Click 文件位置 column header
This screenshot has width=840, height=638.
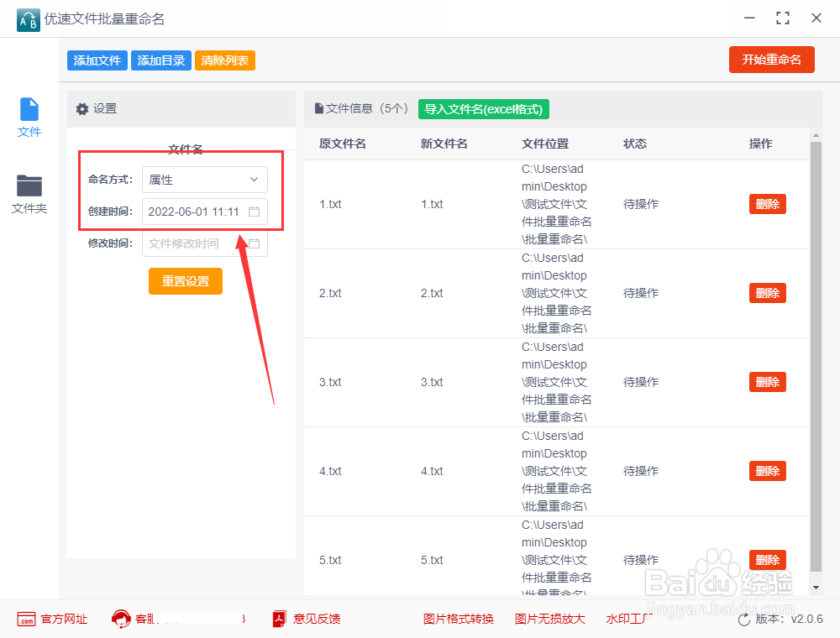tap(545, 144)
